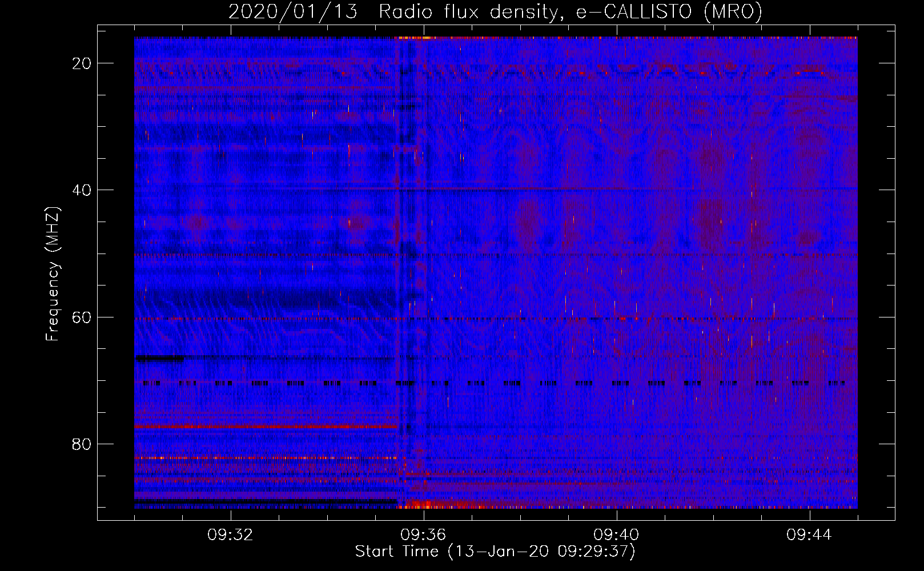Click the '80' frequency tick label
The height and width of the screenshot is (571, 924).
pyautogui.click(x=82, y=444)
